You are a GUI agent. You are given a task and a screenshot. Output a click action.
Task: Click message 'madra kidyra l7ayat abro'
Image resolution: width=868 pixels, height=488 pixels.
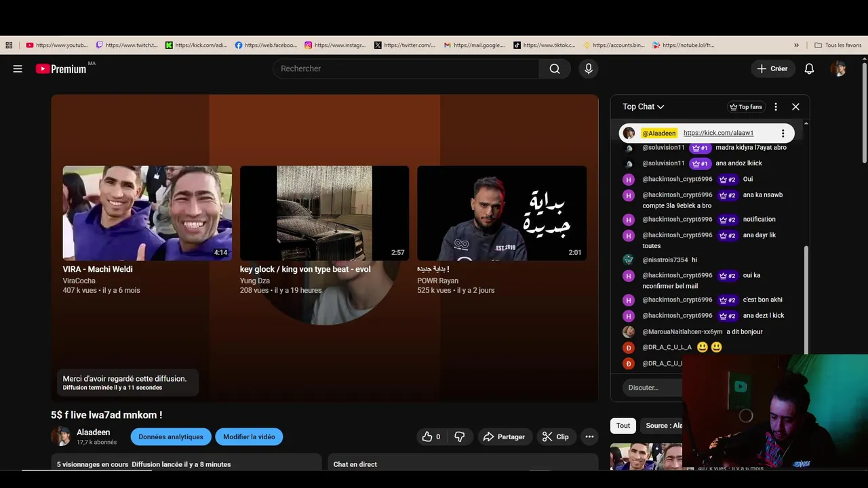click(x=751, y=147)
